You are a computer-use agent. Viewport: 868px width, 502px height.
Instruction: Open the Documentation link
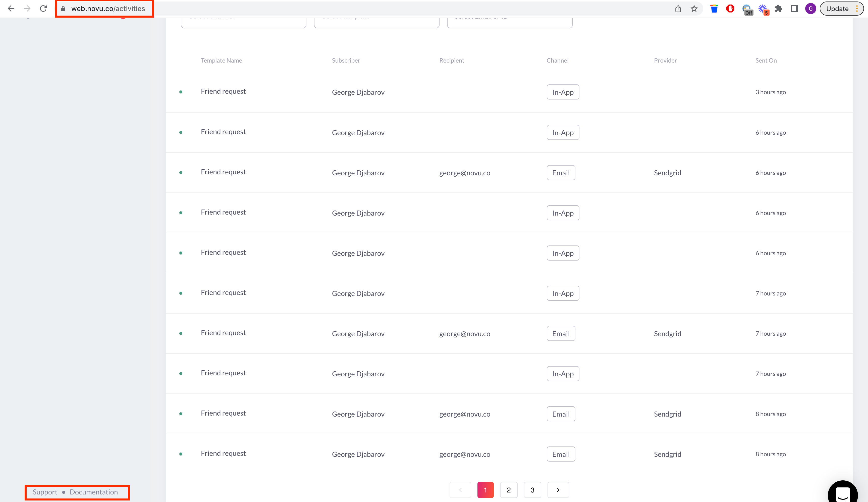[x=93, y=492]
